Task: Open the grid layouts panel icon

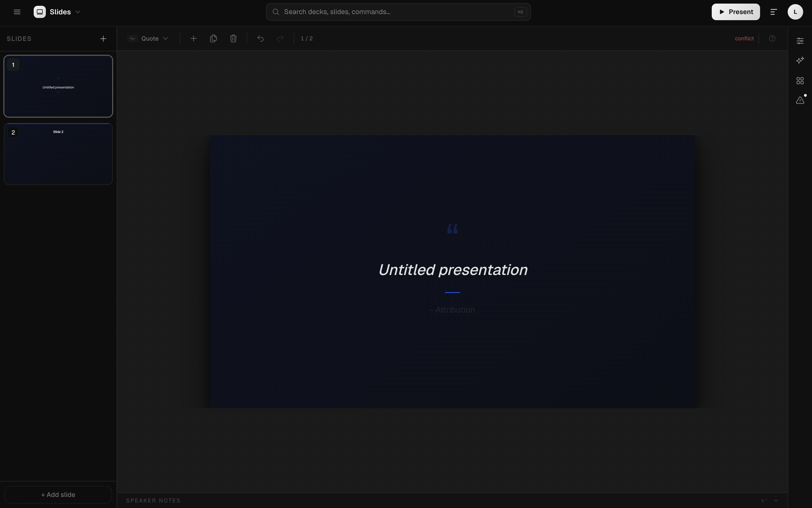Action: point(800,81)
